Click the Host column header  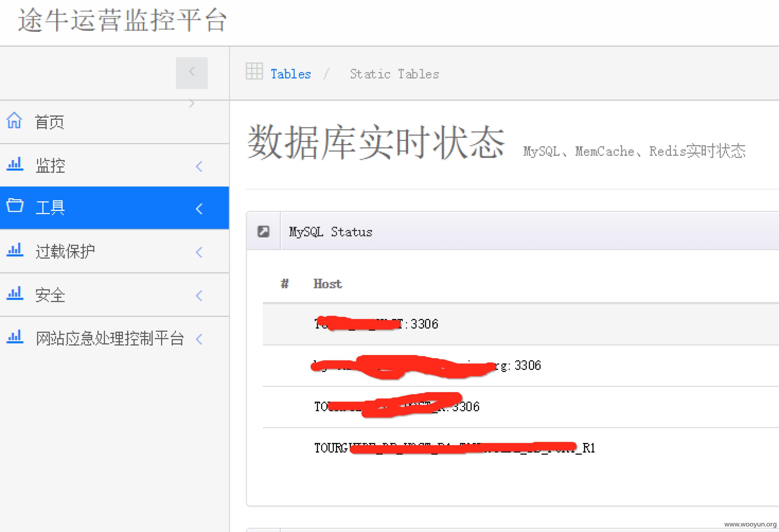tap(327, 284)
